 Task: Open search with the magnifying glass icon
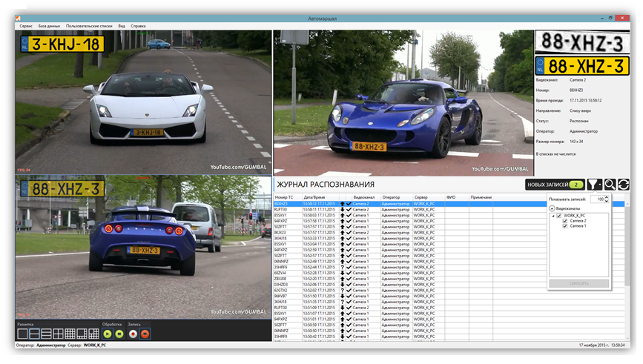pos(610,185)
